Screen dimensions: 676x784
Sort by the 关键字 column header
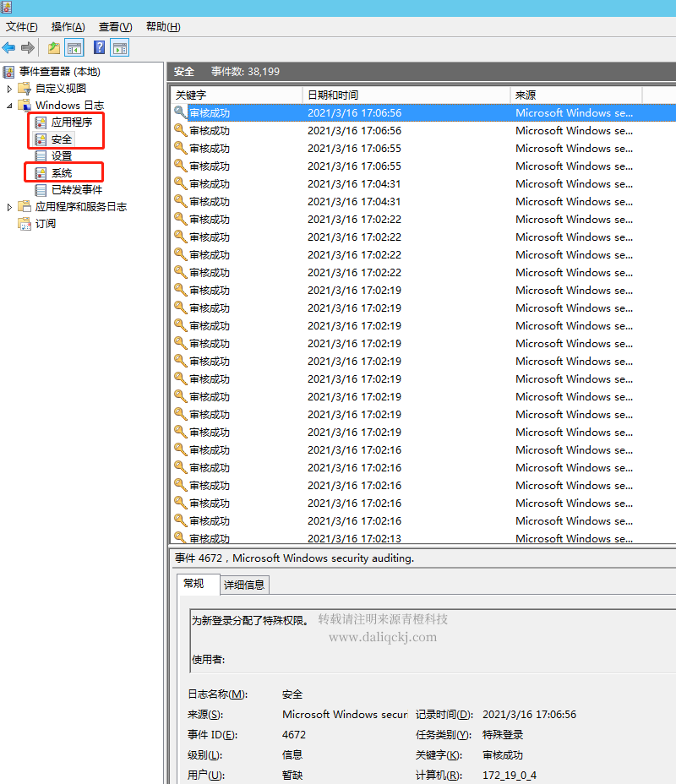click(237, 95)
